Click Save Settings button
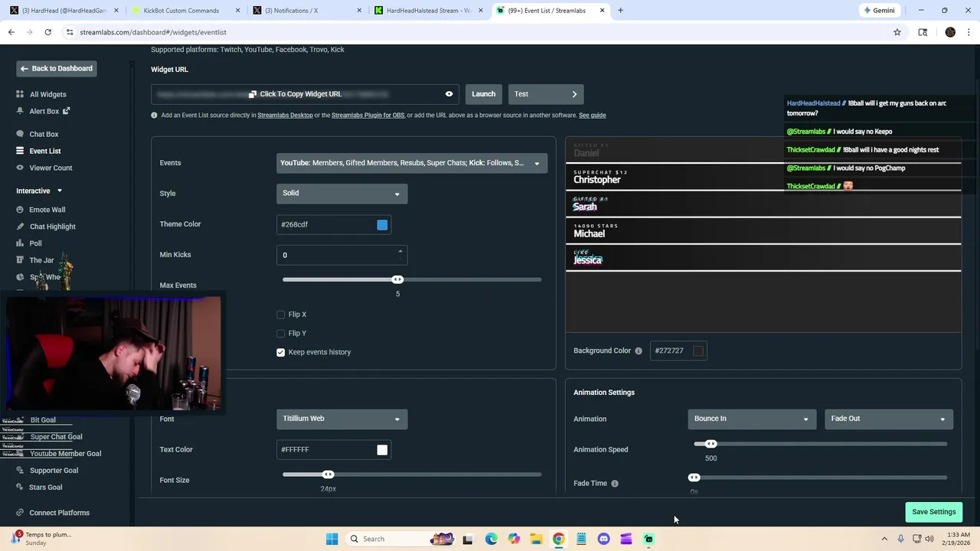Image resolution: width=980 pixels, height=551 pixels. 934,512
